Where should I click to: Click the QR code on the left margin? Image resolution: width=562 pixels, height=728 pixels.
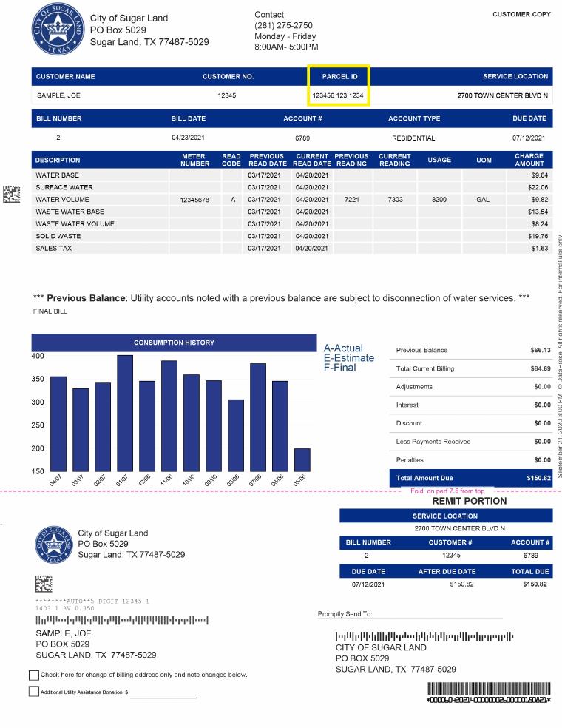12,194
